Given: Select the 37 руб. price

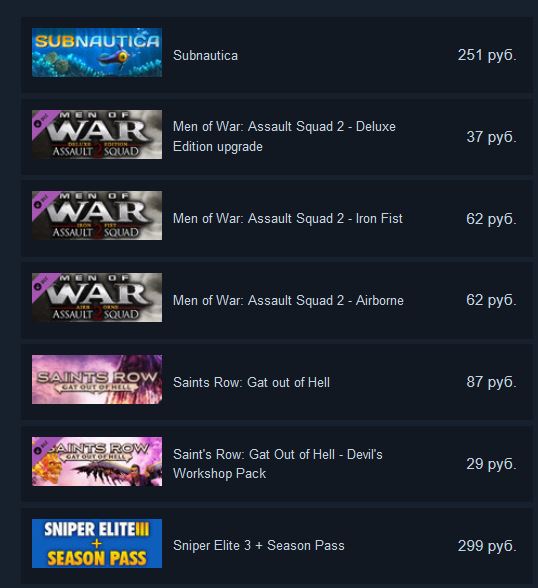Looking at the screenshot, I should pyautogui.click(x=491, y=137).
